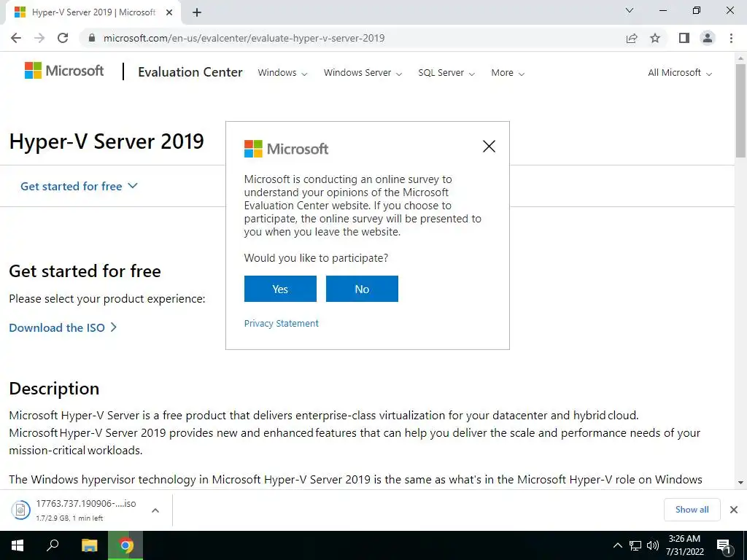
Task: Show all downloads
Action: point(692,510)
